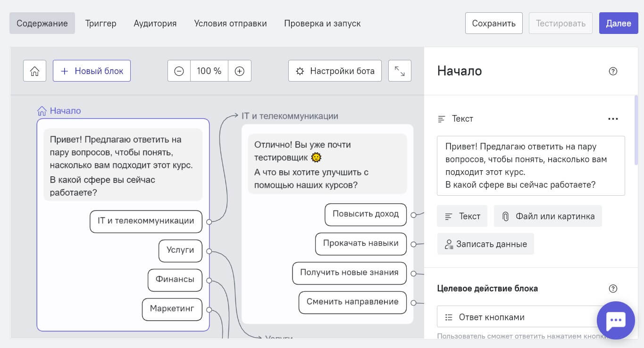Edit the greeting text field in side panel

coord(531,166)
